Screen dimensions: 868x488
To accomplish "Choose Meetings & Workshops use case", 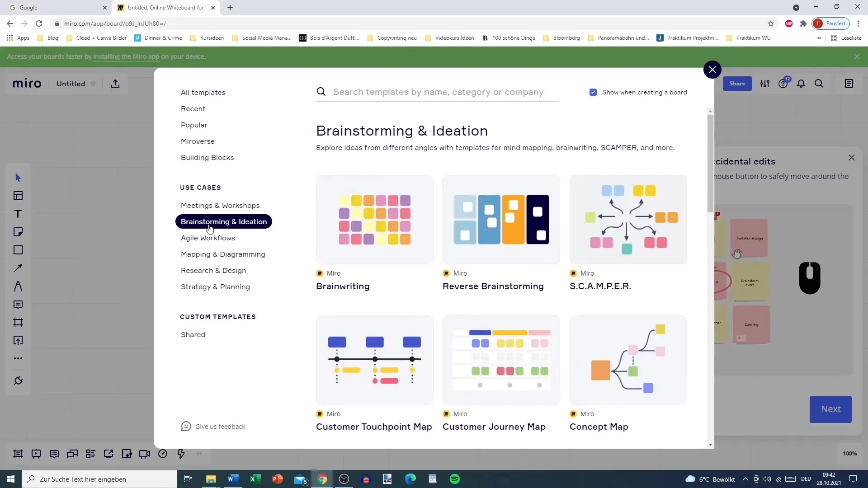I will tap(220, 205).
